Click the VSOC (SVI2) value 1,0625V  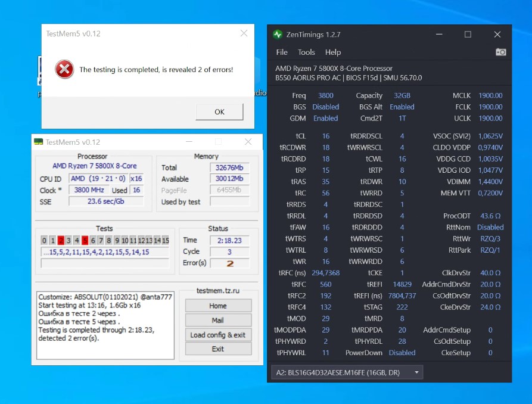pos(490,136)
